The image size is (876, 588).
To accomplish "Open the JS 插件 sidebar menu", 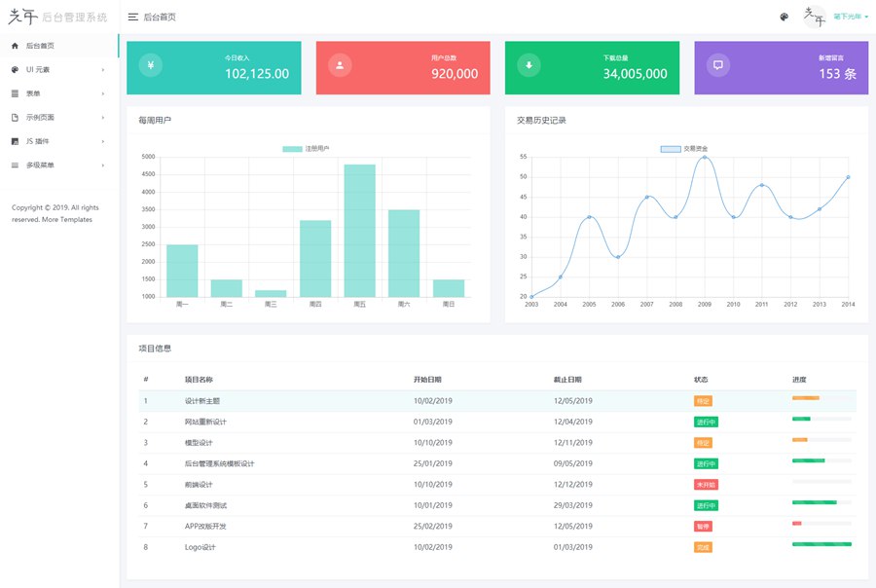I will coord(59,141).
